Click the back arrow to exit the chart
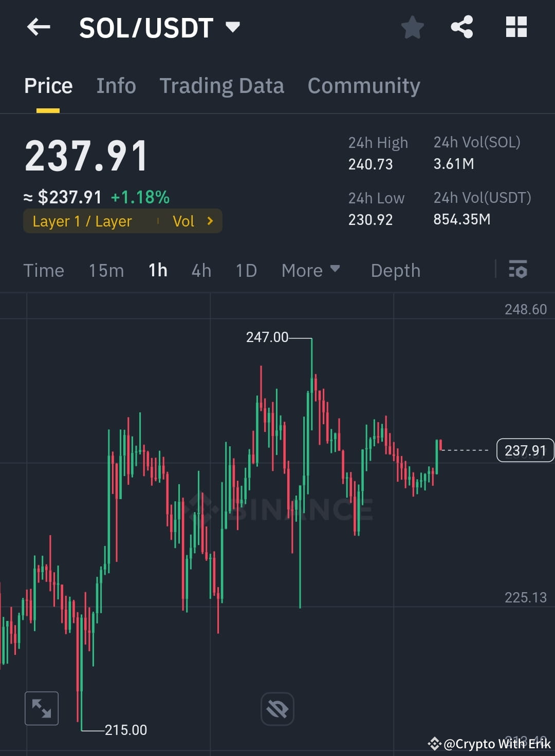Viewport: 555px width, 756px height. [39, 27]
